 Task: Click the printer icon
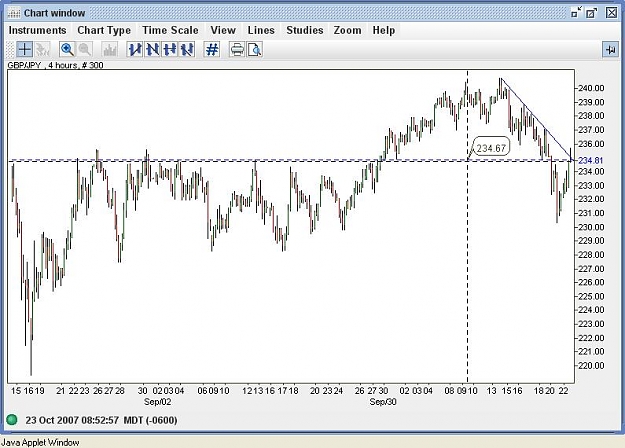(237, 49)
